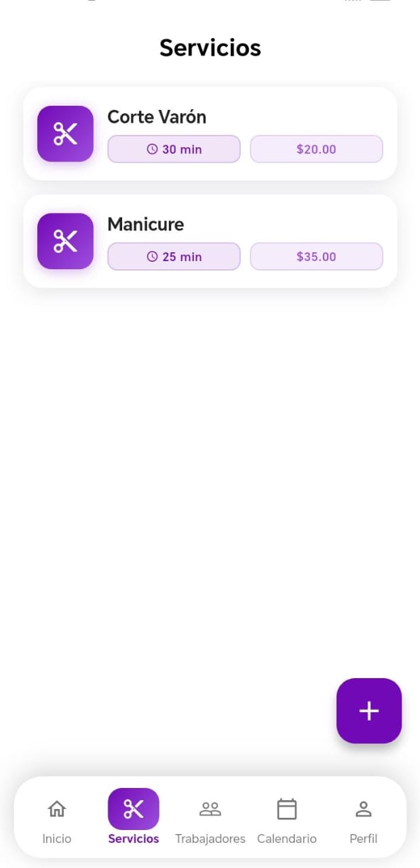Select the $35.00 price chip
This screenshot has height=868, width=420.
[316, 256]
